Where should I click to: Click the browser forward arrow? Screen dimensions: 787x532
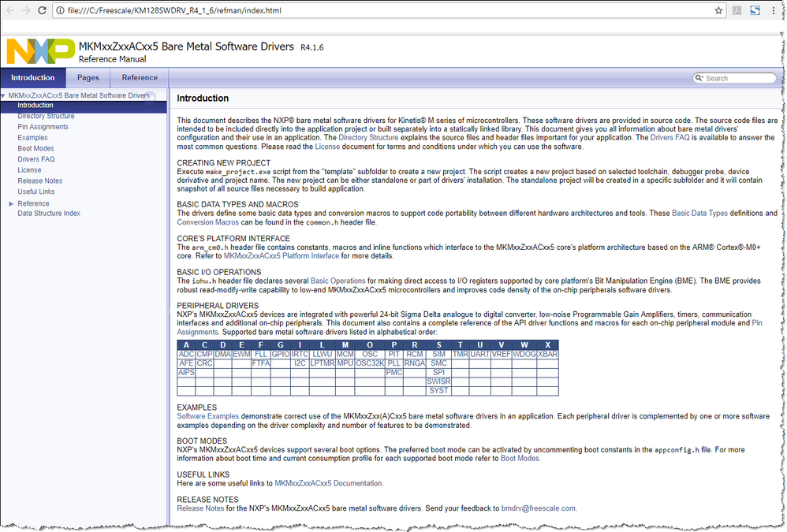click(x=25, y=10)
